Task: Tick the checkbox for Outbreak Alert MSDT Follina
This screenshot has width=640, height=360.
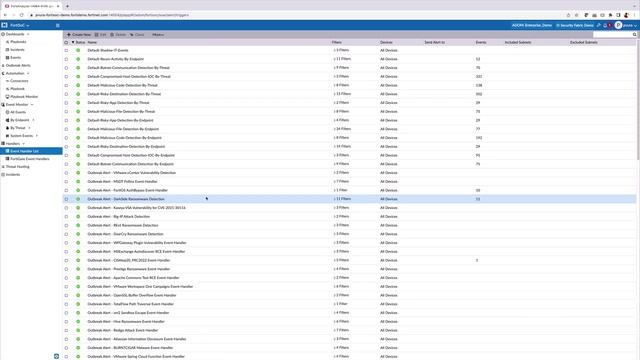Action: point(66,182)
